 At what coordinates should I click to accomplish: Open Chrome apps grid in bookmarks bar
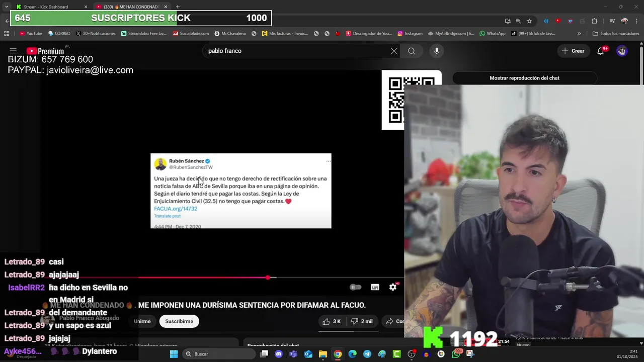(7, 34)
